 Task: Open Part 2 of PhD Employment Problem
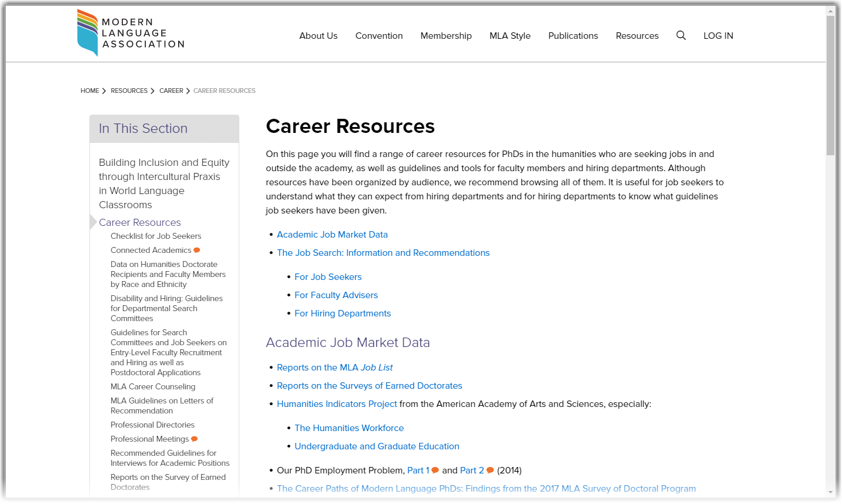(x=472, y=470)
